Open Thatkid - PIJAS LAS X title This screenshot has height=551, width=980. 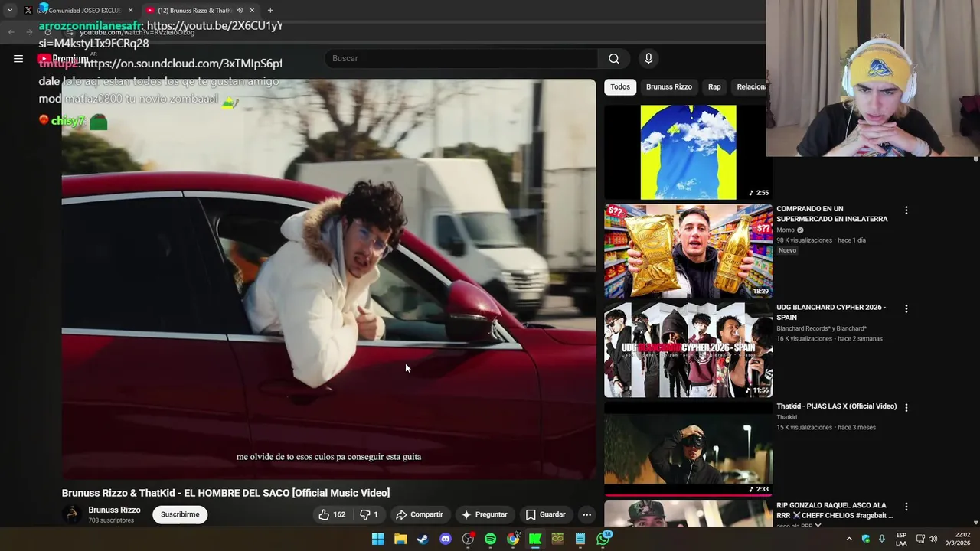coord(836,406)
